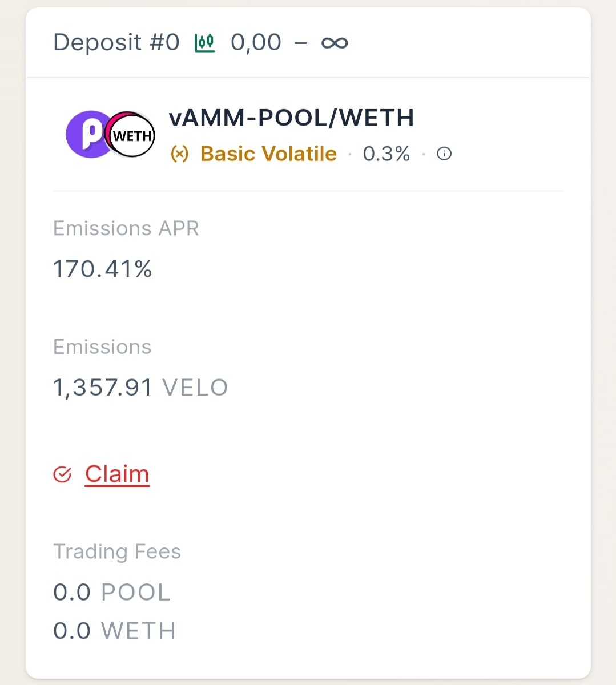The height and width of the screenshot is (685, 616).
Task: Click the 0.0 POOL trading fee amount
Action: pyautogui.click(x=112, y=593)
